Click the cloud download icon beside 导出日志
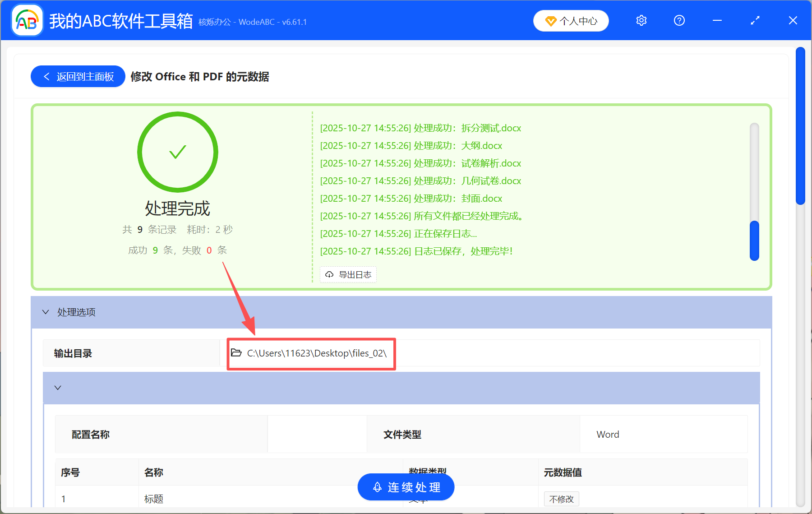This screenshot has height=514, width=812. (329, 274)
